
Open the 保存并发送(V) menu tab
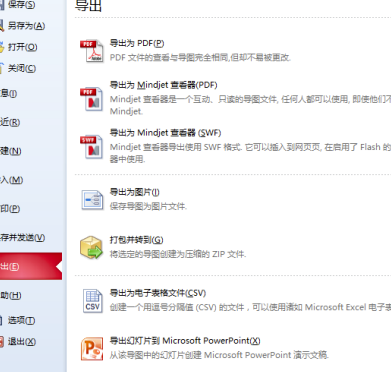[23, 238]
